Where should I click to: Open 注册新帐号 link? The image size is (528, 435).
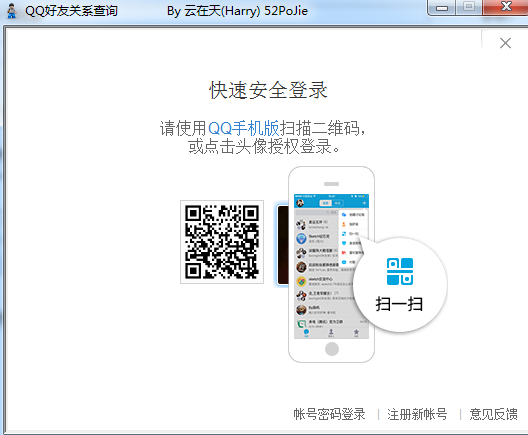[417, 414]
